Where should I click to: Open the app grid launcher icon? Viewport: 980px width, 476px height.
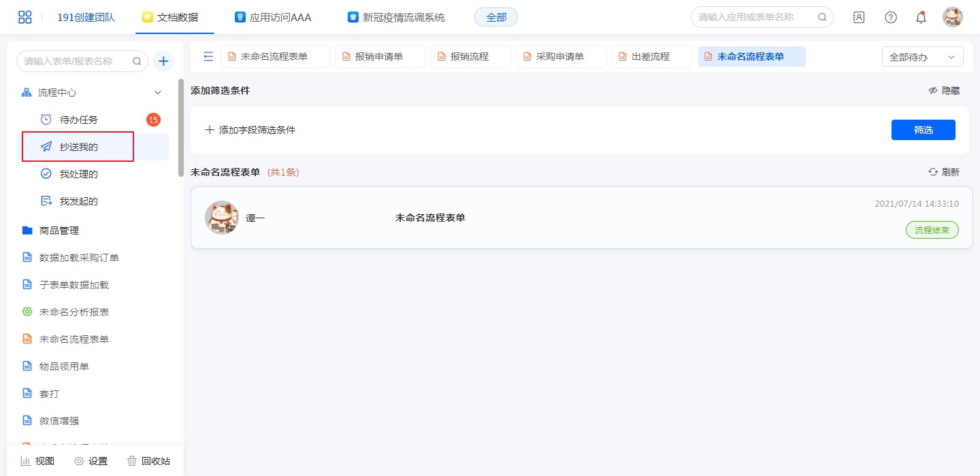[25, 18]
